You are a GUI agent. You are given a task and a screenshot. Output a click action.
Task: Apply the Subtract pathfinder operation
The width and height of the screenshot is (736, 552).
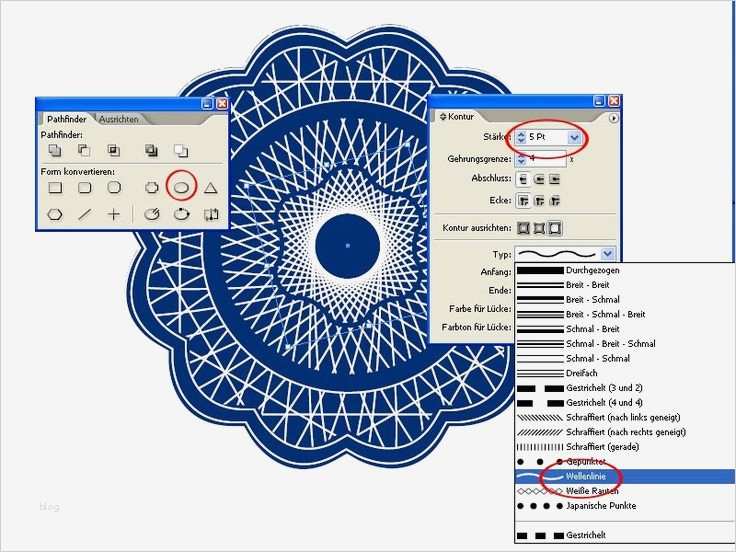click(84, 151)
